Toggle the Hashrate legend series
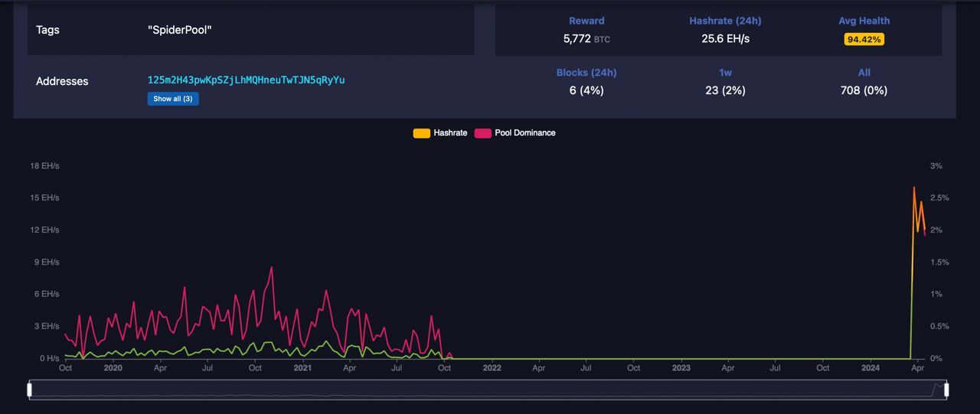980x414 pixels. (441, 133)
